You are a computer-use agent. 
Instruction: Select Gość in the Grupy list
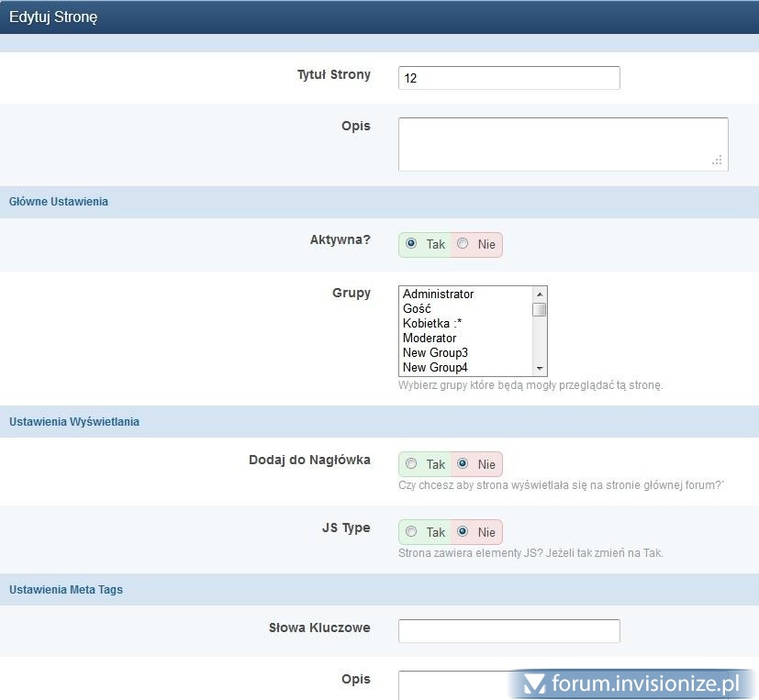pos(417,309)
